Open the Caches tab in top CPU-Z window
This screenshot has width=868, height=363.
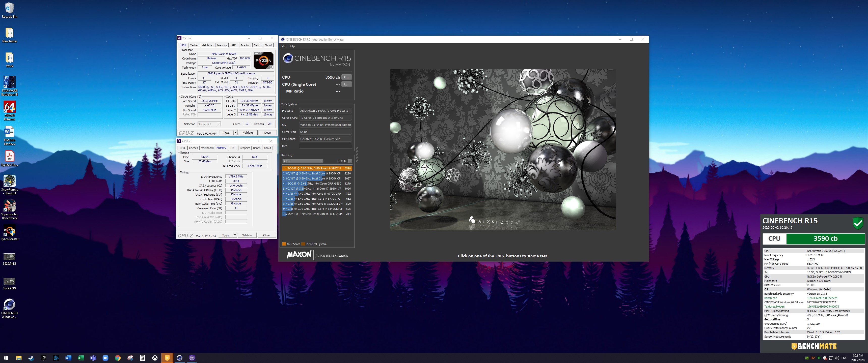pyautogui.click(x=194, y=45)
